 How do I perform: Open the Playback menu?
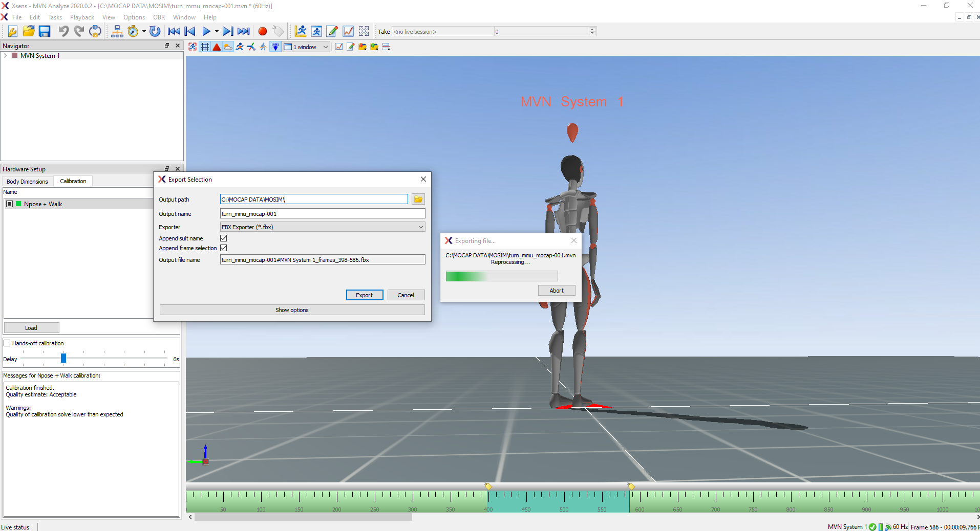click(82, 17)
